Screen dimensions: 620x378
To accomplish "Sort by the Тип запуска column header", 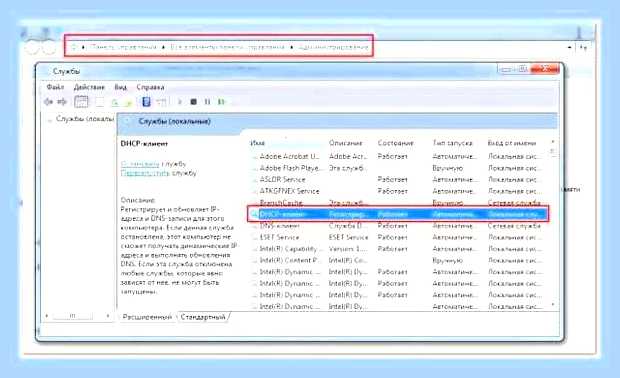I will (x=453, y=143).
